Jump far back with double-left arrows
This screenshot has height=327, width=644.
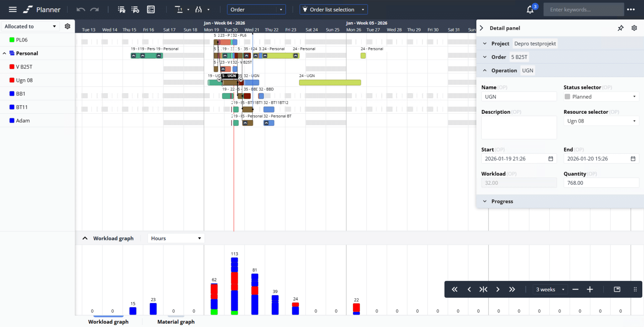[x=455, y=289]
